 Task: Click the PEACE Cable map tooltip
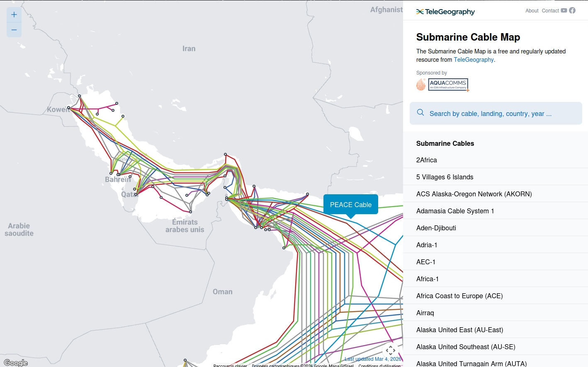351,205
